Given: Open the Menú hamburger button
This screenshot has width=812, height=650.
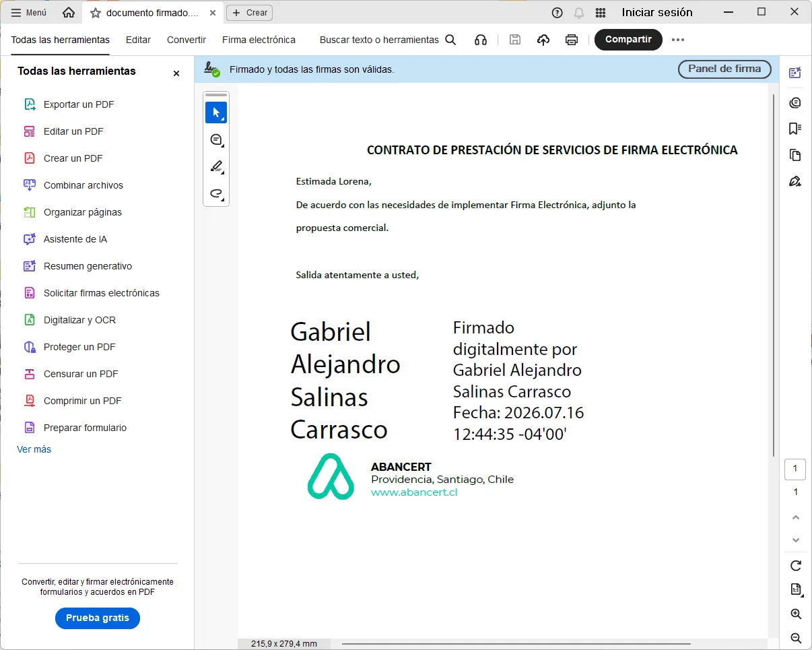Looking at the screenshot, I should tap(29, 12).
